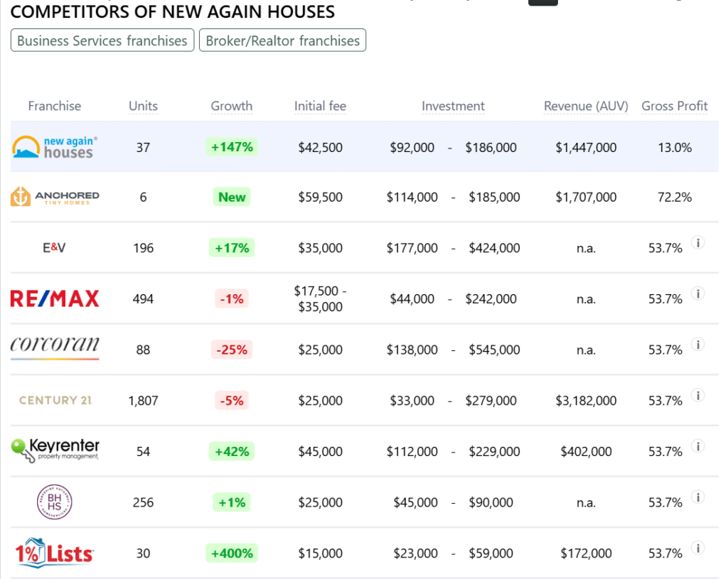Click the $59,500 initial fee value
This screenshot has height=579, width=728.
[321, 197]
